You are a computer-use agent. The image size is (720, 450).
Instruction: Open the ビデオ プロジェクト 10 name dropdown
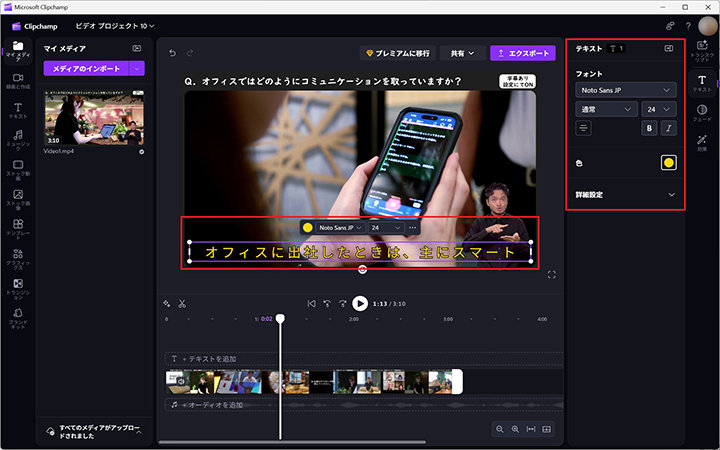pos(115,26)
